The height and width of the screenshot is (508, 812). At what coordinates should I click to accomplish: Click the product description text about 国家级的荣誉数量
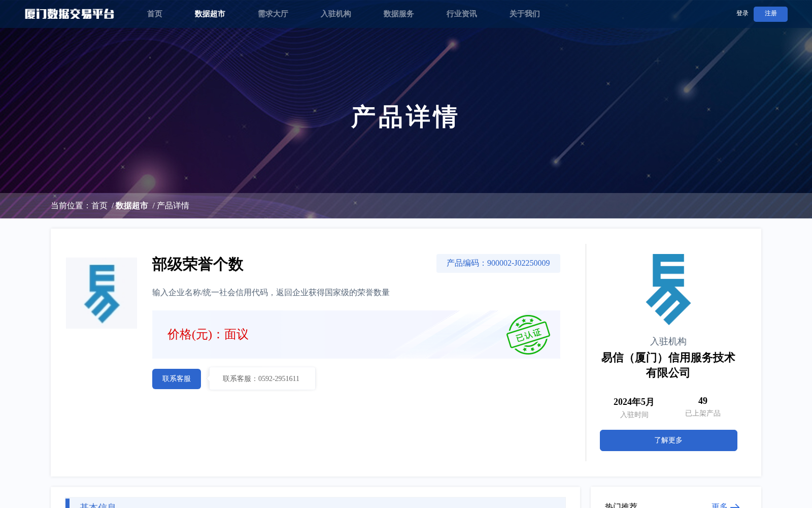click(x=271, y=293)
